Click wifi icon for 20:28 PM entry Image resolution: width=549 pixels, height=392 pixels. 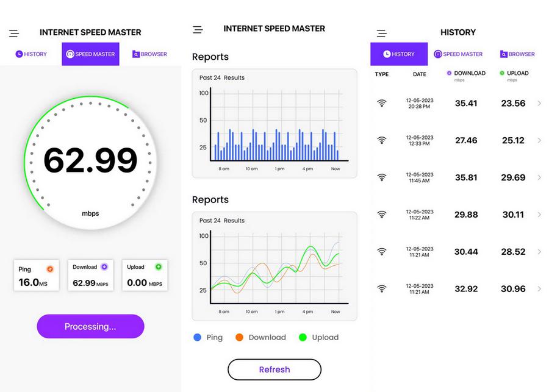[382, 103]
